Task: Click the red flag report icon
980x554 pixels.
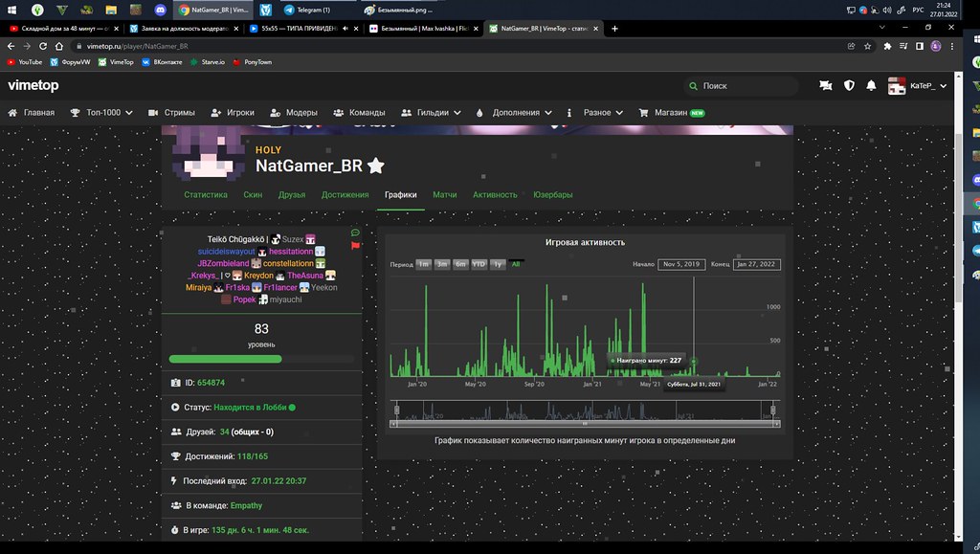Action: (356, 246)
